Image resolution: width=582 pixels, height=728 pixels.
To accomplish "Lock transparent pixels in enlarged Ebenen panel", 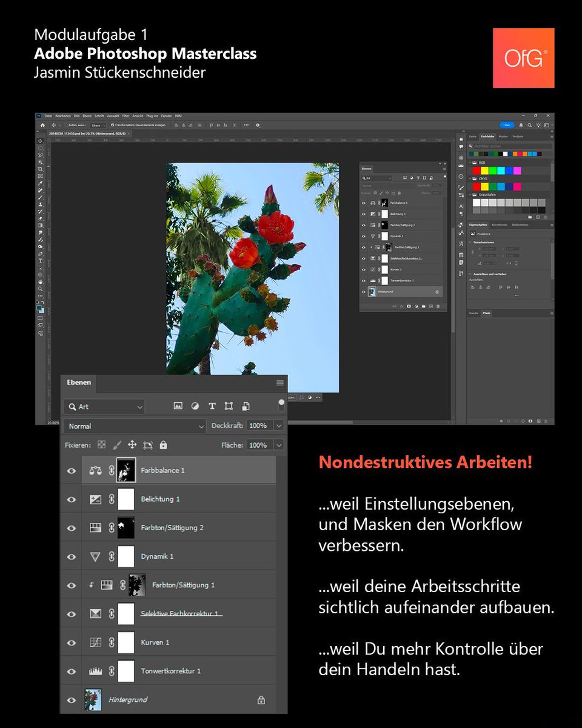I will (x=101, y=445).
